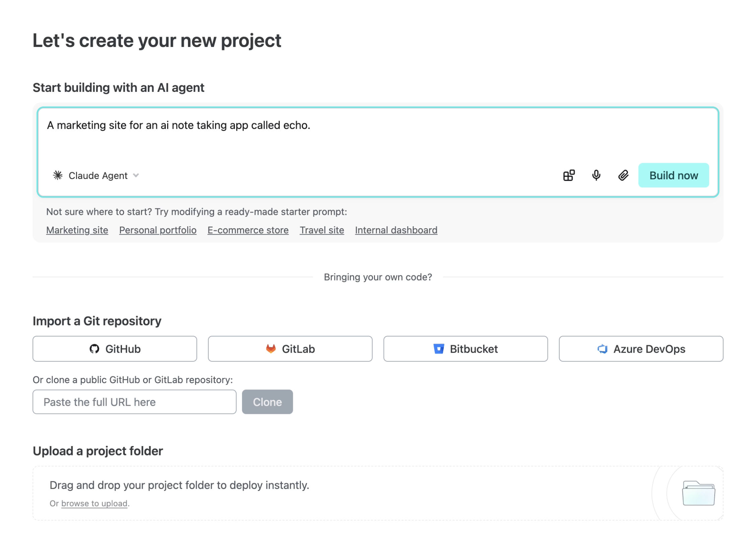Click the paperclip attachment icon
The height and width of the screenshot is (553, 756).
623,175
